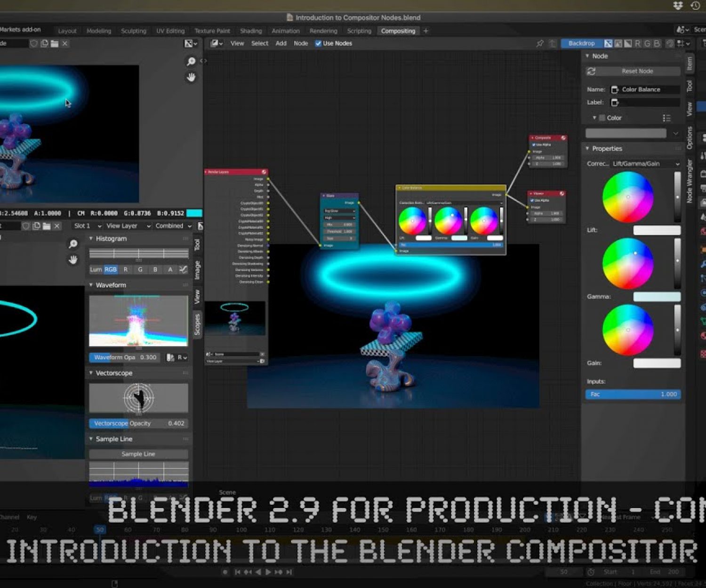
Task: Open the node editor type selector icon
Action: (217, 43)
